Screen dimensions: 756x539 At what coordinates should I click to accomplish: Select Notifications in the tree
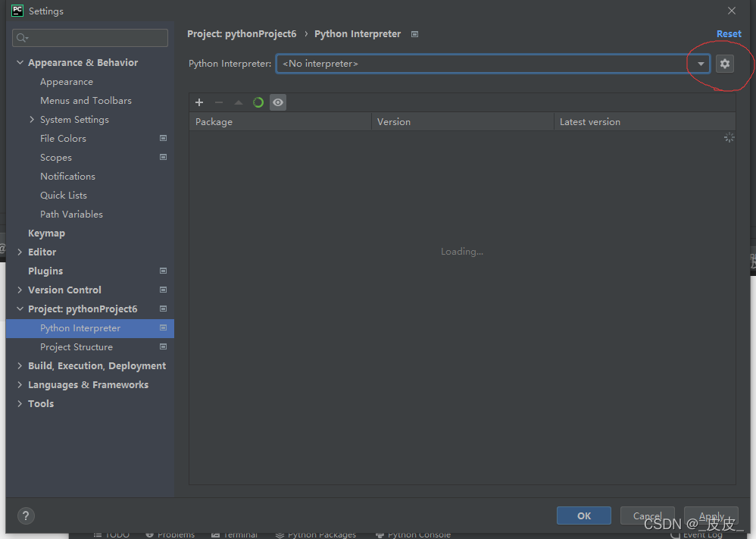pos(67,177)
